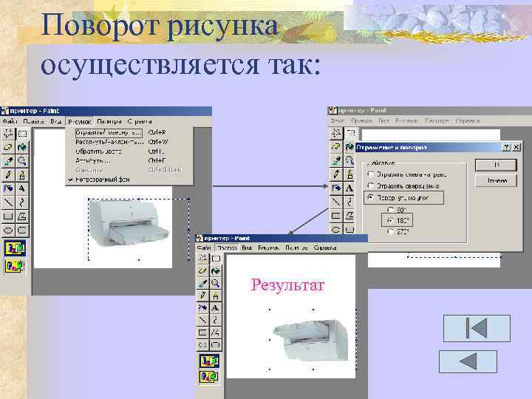Open Вид menu in left Paint window

click(55, 121)
